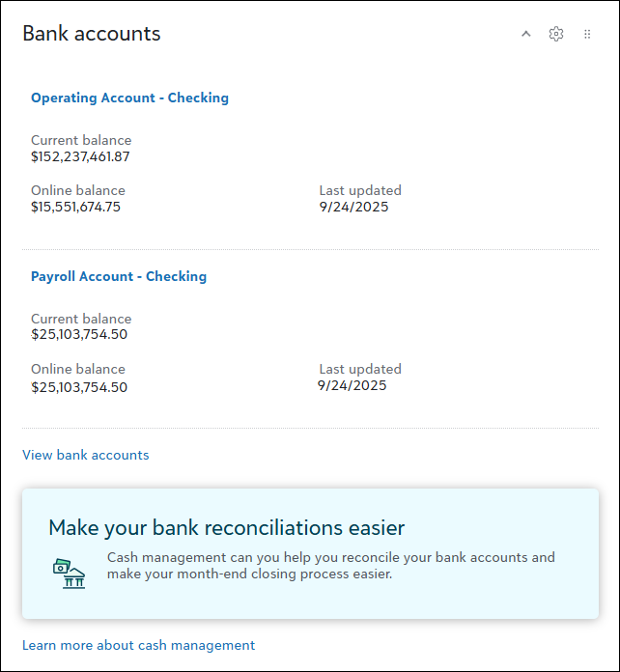Click the panel drag handle dots
Viewport: 620px width, 672px height.
(587, 34)
